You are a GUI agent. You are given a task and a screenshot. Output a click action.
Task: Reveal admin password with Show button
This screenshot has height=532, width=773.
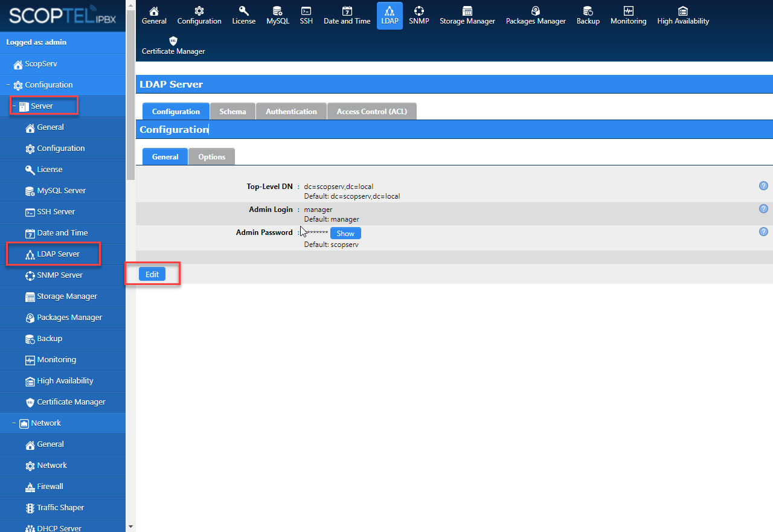(345, 234)
